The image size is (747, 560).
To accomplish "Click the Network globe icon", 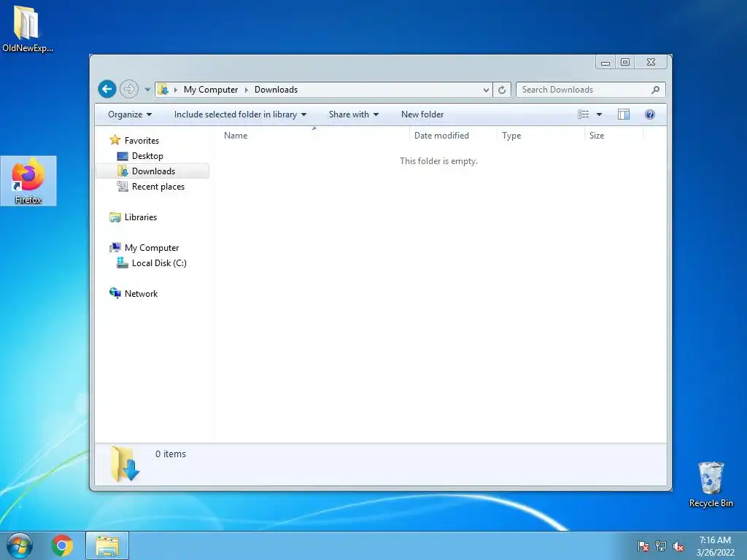I will 115,293.
